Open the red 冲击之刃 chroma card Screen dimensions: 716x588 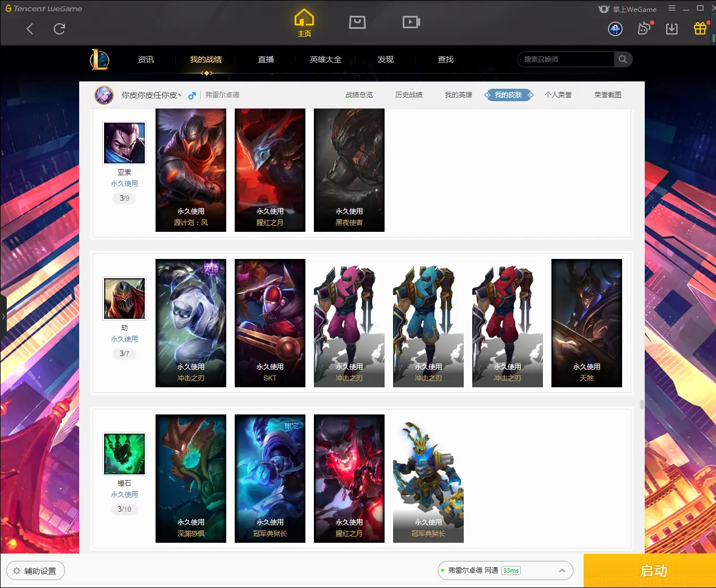(507, 323)
